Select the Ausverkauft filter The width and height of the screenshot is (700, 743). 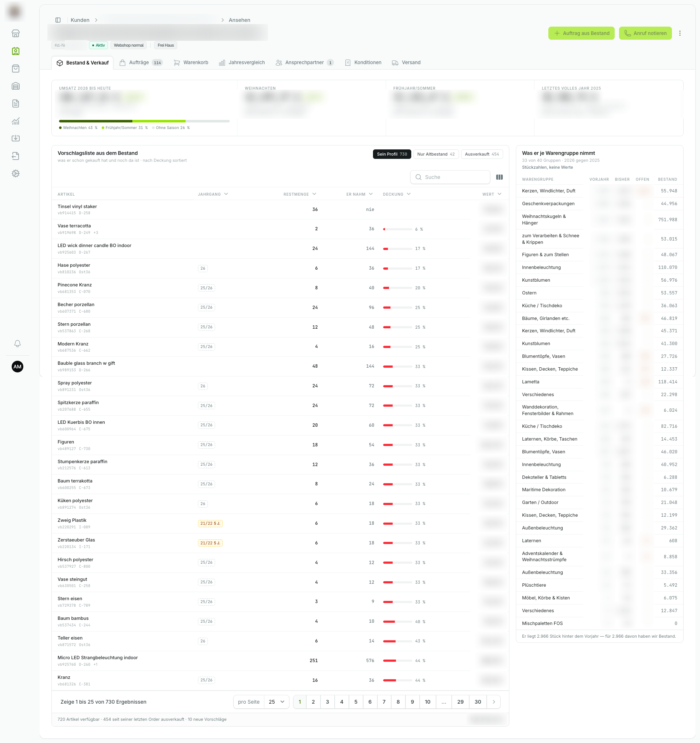click(x=482, y=154)
